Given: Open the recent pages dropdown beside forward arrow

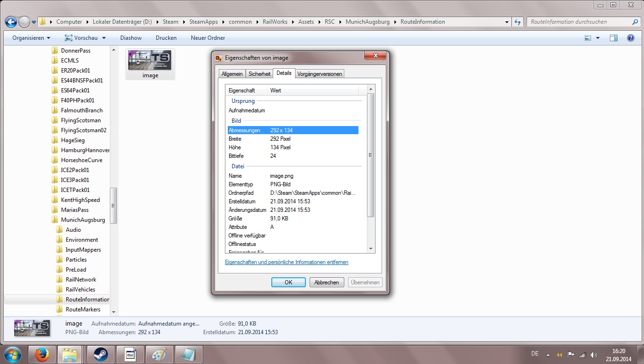Looking at the screenshot, I should pos(34,22).
